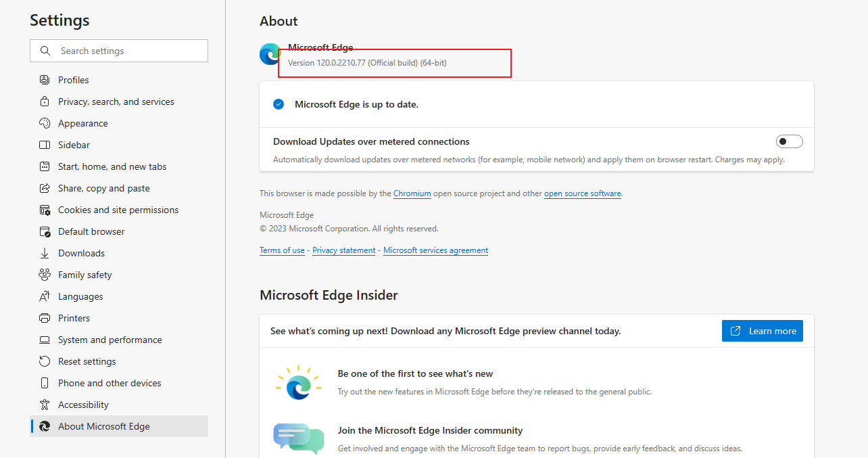Click the Start, home, and new tabs icon
The image size is (868, 458).
pyautogui.click(x=45, y=166)
